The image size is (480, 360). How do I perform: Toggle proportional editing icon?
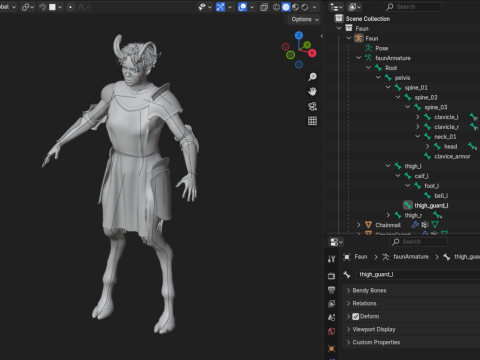tap(70, 7)
